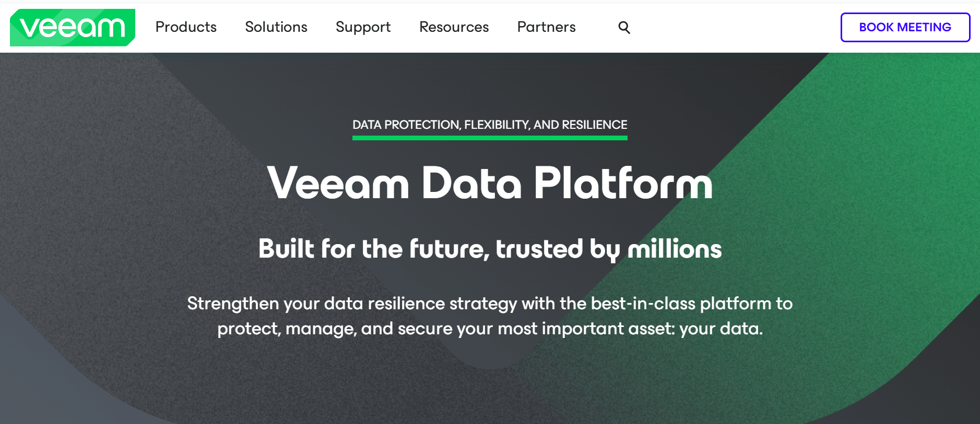Open the Resources menu item
The width and height of the screenshot is (980, 424).
(x=454, y=27)
